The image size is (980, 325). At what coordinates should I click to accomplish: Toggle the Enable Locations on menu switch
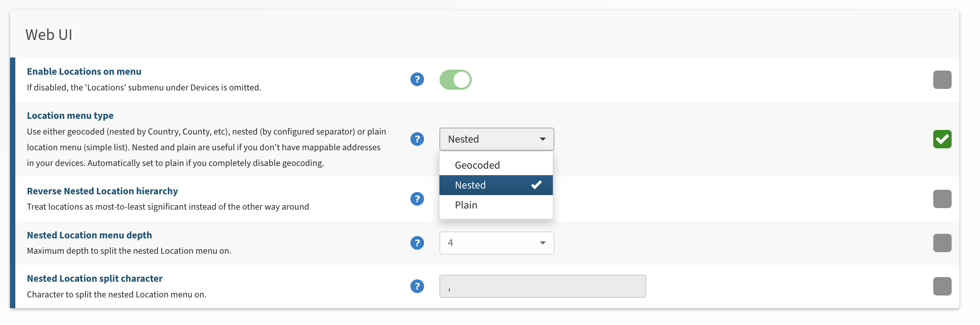(x=455, y=80)
